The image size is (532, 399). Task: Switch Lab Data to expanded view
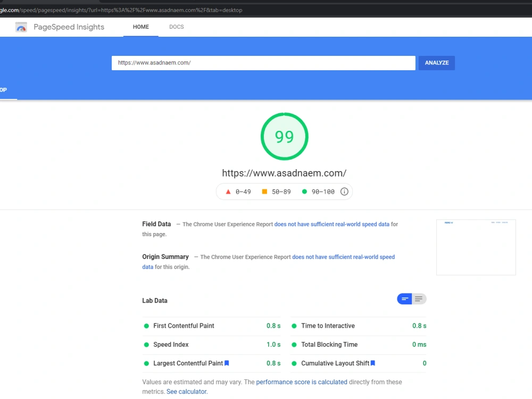(x=419, y=299)
